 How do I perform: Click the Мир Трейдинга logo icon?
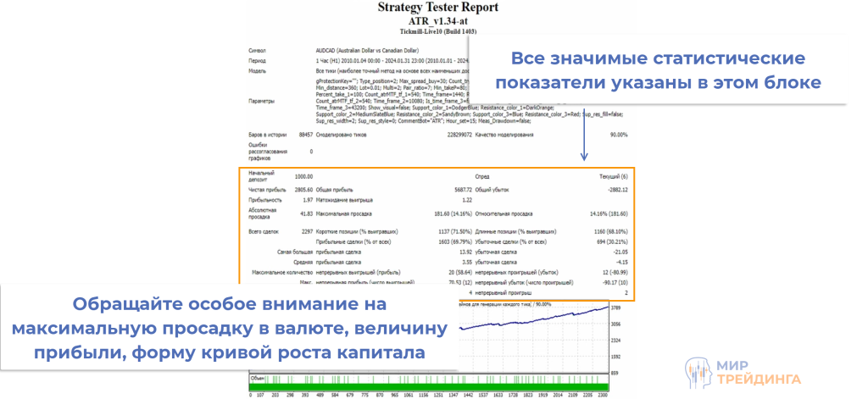(x=697, y=369)
